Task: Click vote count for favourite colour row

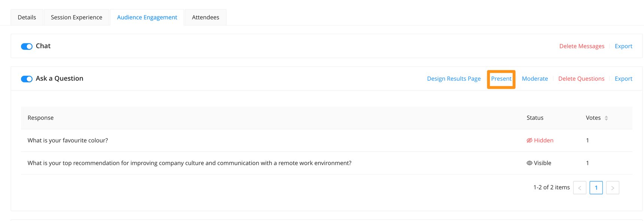Action: pyautogui.click(x=587, y=140)
